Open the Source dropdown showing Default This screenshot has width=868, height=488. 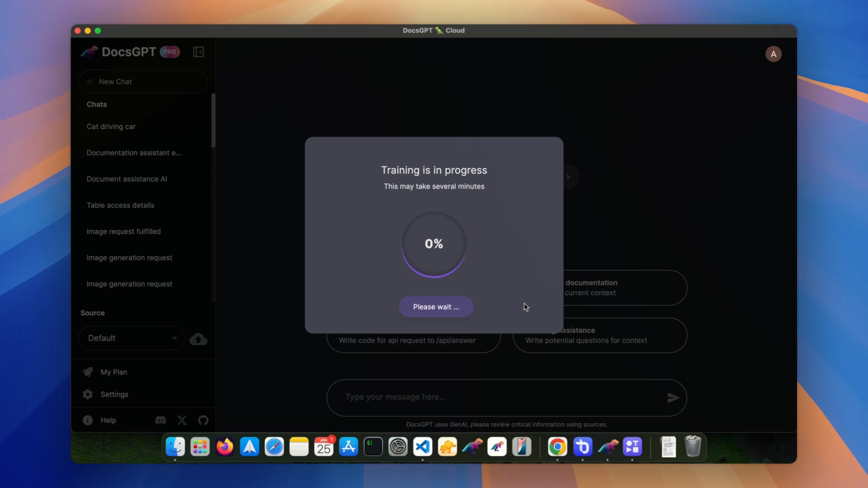pos(132,338)
